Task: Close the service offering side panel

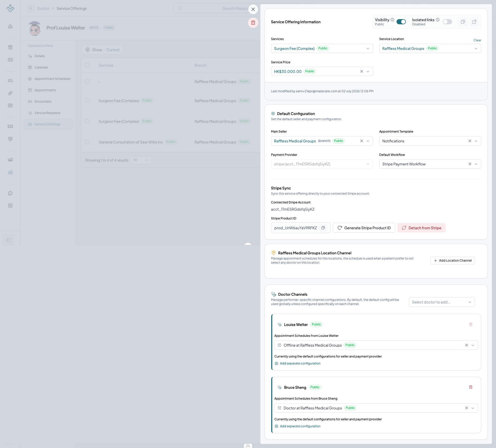Action: pyautogui.click(x=253, y=9)
